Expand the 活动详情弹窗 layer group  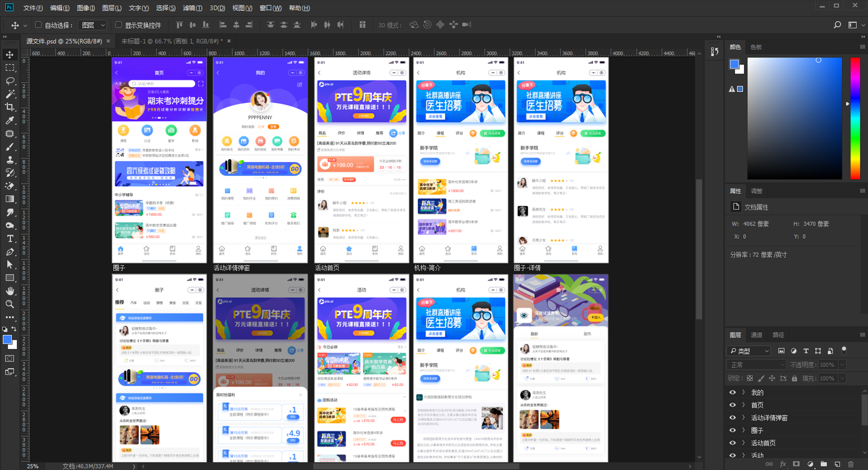744,418
